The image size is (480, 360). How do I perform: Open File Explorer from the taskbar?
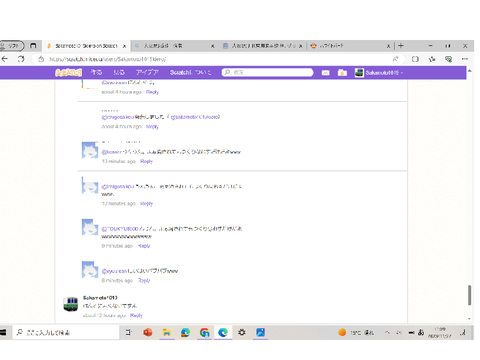point(167,332)
